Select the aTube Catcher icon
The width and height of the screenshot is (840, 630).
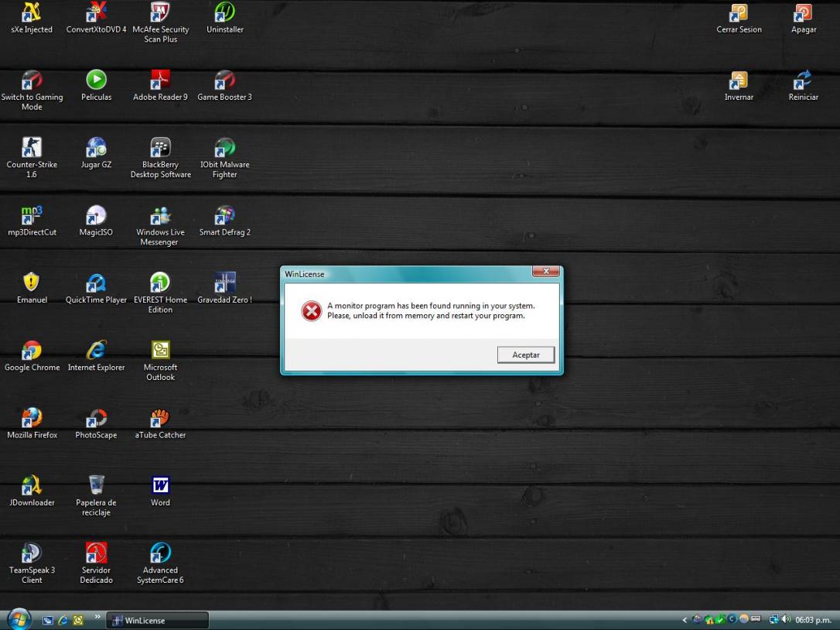pos(160,423)
